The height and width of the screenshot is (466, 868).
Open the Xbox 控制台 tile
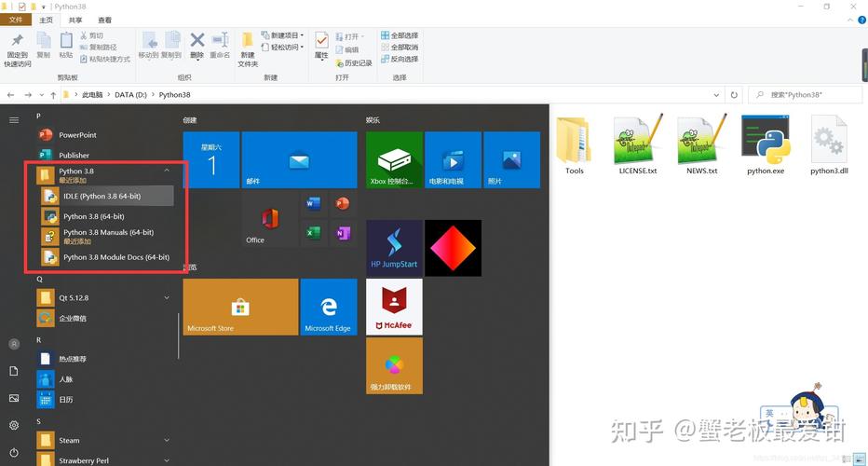(x=394, y=159)
